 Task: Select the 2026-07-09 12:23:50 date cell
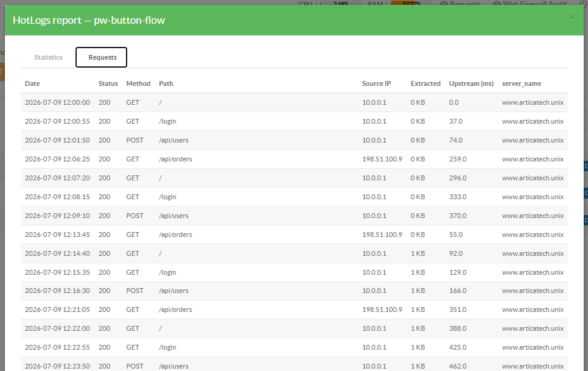point(57,366)
